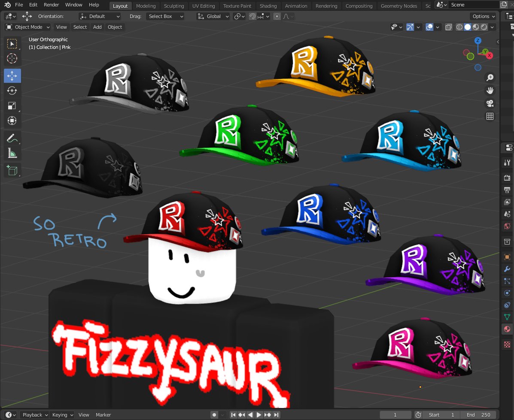Open the viewport Add menu
Viewport: 514px width, 420px height.
point(97,27)
